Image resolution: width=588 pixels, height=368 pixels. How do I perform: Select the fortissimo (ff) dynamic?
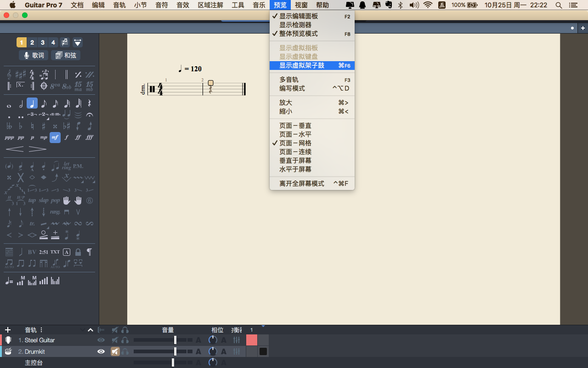point(78,138)
